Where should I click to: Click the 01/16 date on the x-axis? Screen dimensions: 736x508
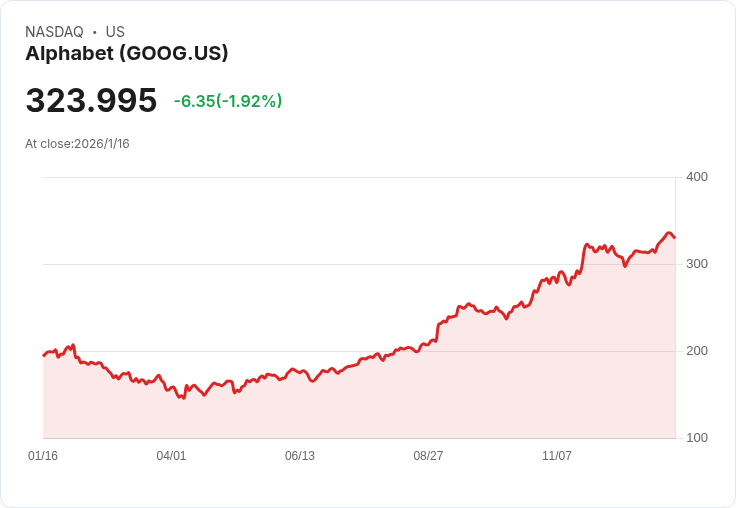click(x=43, y=456)
